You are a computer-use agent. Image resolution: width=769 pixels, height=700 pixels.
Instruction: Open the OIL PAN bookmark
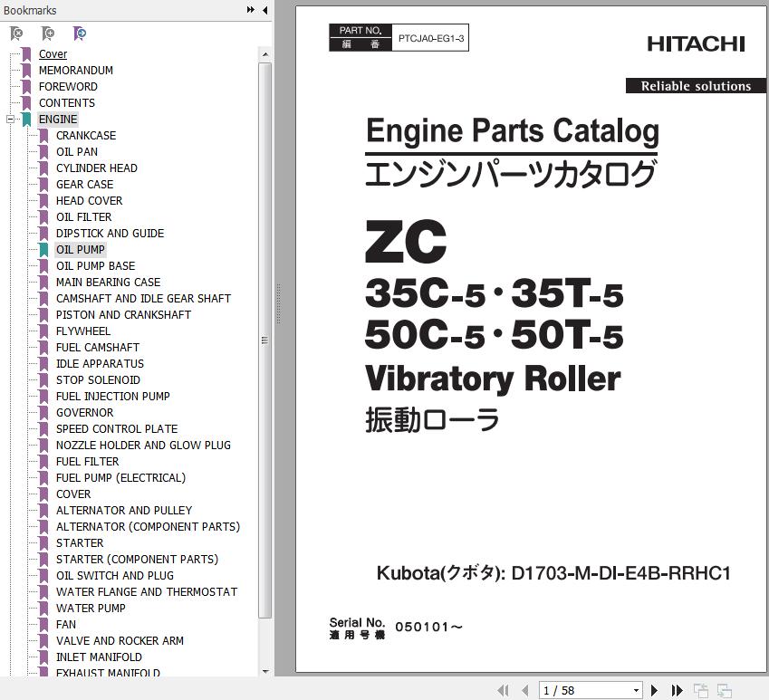76,152
